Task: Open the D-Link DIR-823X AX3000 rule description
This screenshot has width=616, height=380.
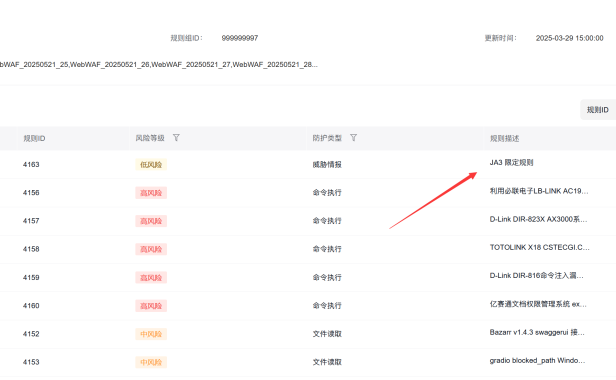Action: point(538,219)
